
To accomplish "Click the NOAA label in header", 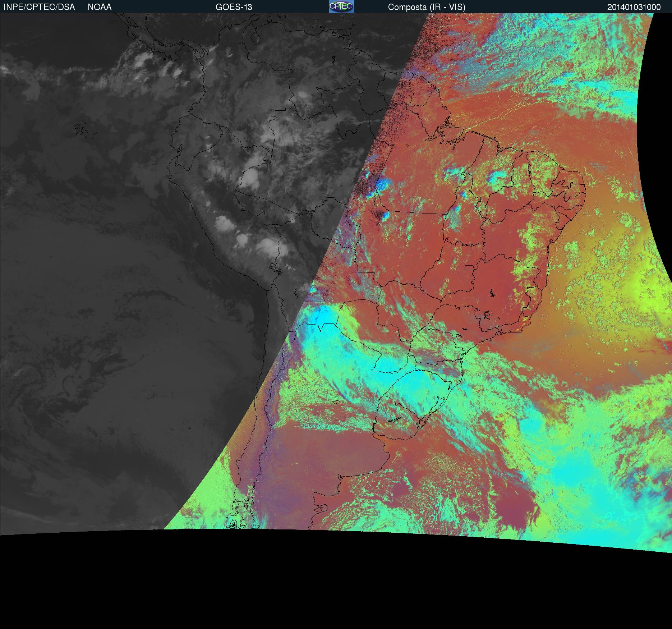I will tap(100, 7).
